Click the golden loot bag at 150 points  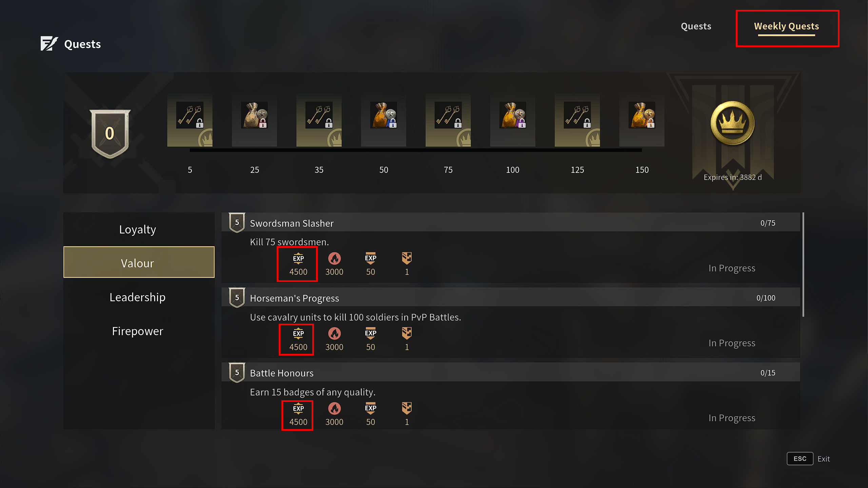point(642,115)
